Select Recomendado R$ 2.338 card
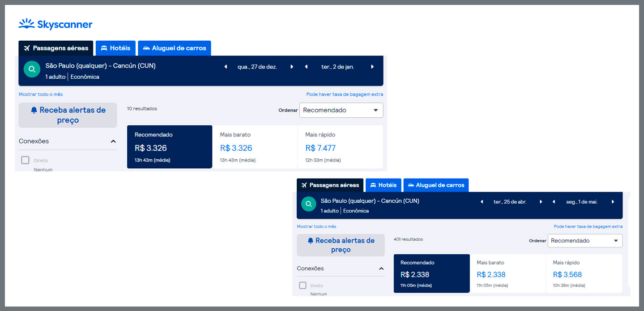 tap(432, 273)
